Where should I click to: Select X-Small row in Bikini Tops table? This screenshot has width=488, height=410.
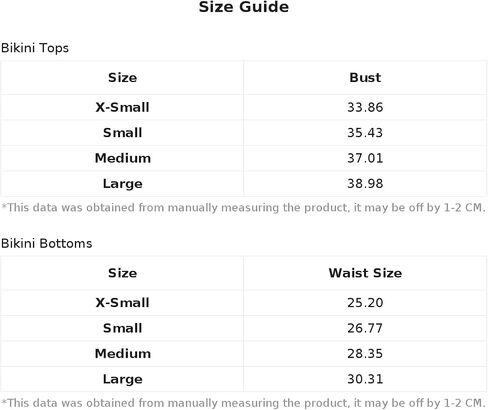click(x=244, y=107)
